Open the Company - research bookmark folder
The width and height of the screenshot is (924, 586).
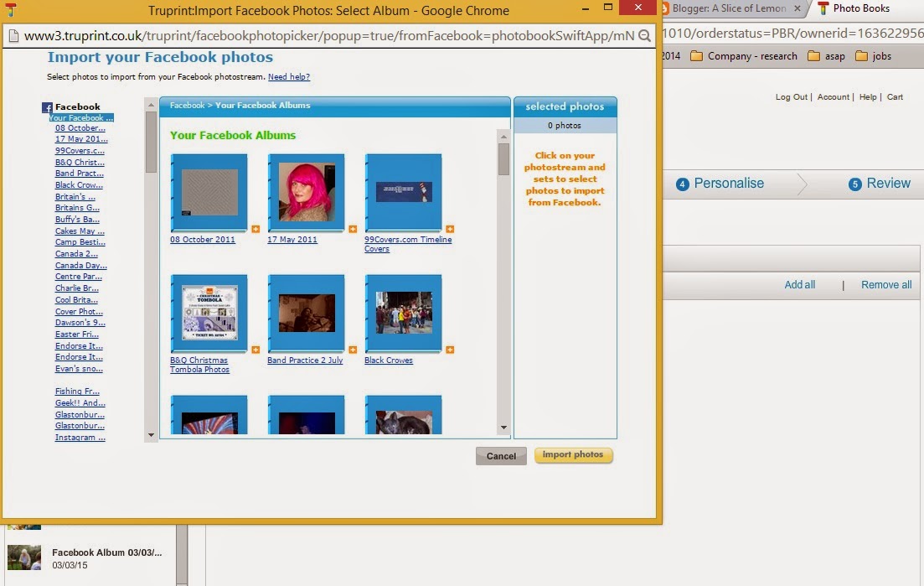tap(744, 56)
